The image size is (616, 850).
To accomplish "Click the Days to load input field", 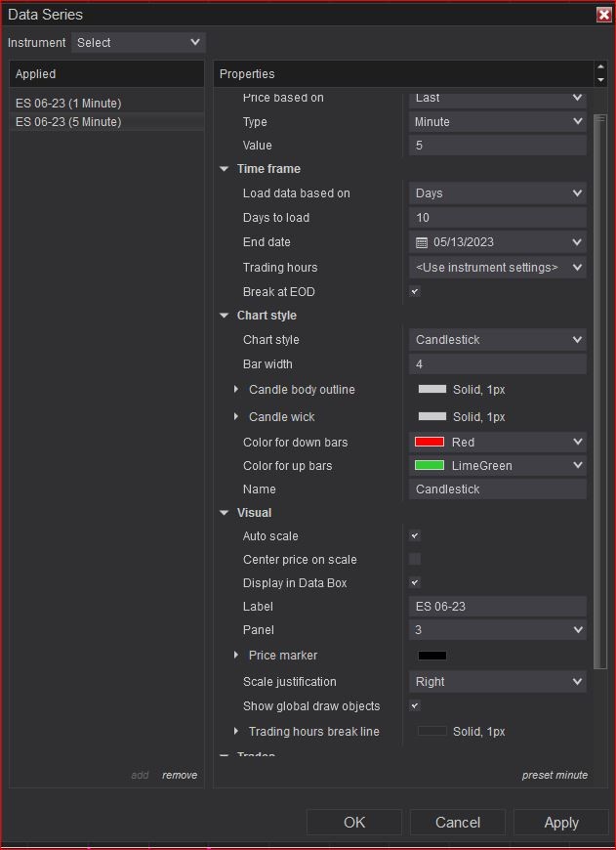I will (x=497, y=218).
